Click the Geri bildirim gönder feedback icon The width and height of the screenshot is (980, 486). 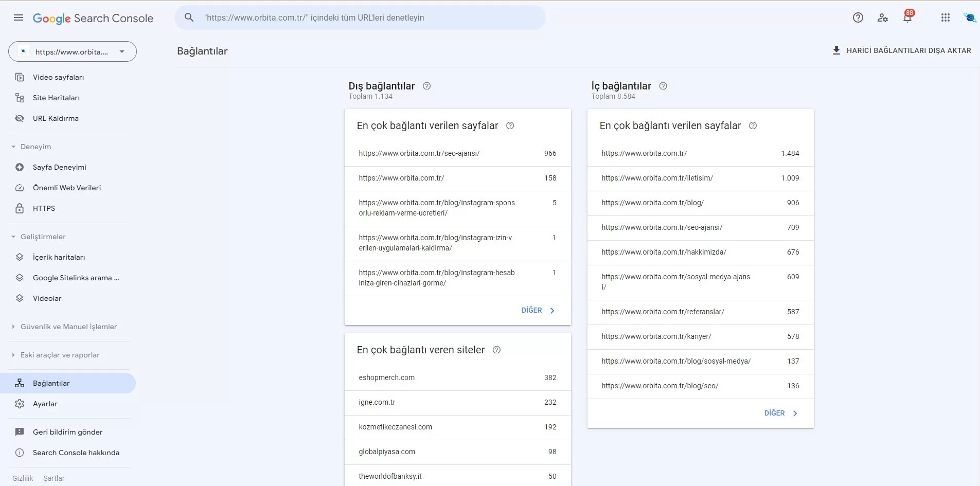pos(20,432)
